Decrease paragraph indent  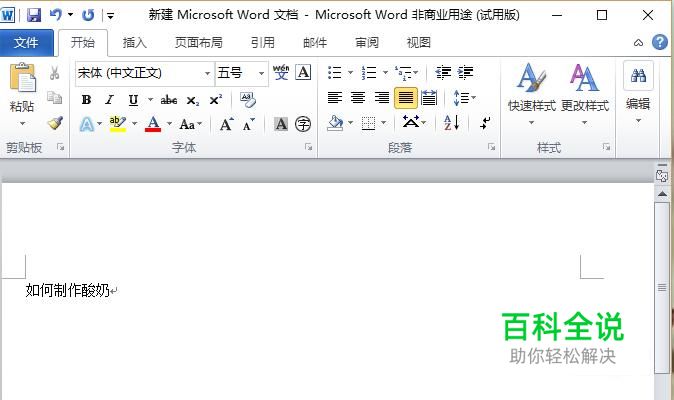tap(443, 73)
